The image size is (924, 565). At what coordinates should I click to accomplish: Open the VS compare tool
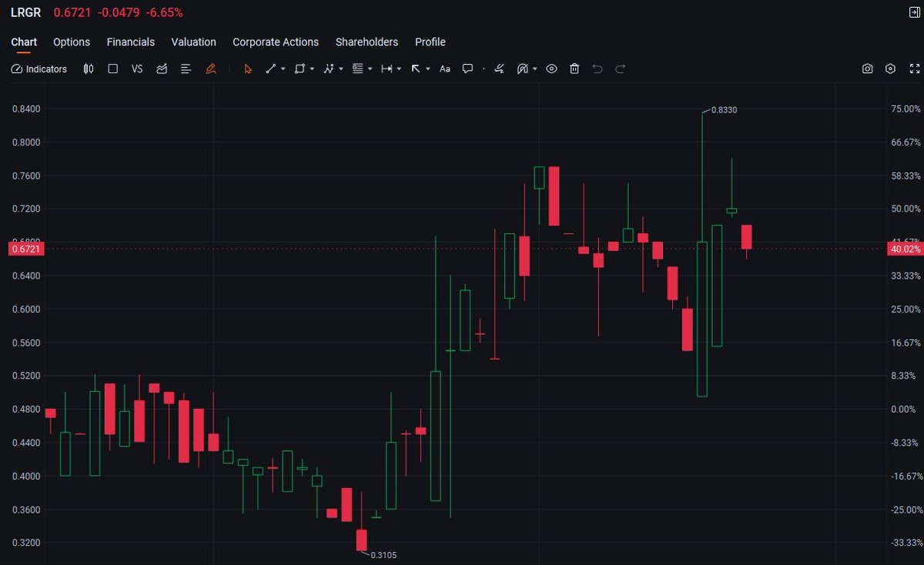[137, 69]
